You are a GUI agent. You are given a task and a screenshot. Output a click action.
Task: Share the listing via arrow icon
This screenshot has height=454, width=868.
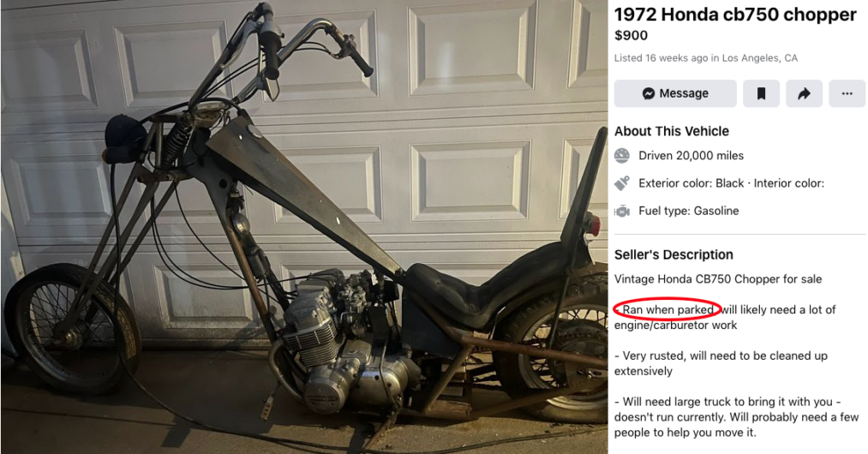(x=804, y=93)
